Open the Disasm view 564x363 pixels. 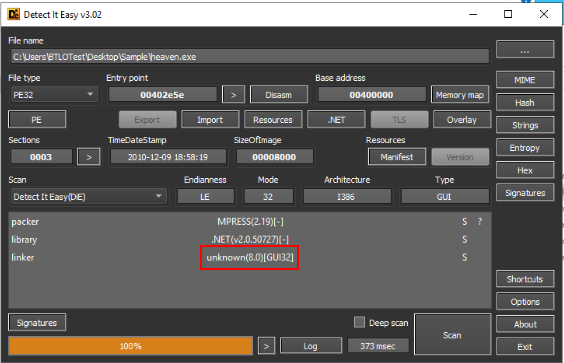[279, 95]
